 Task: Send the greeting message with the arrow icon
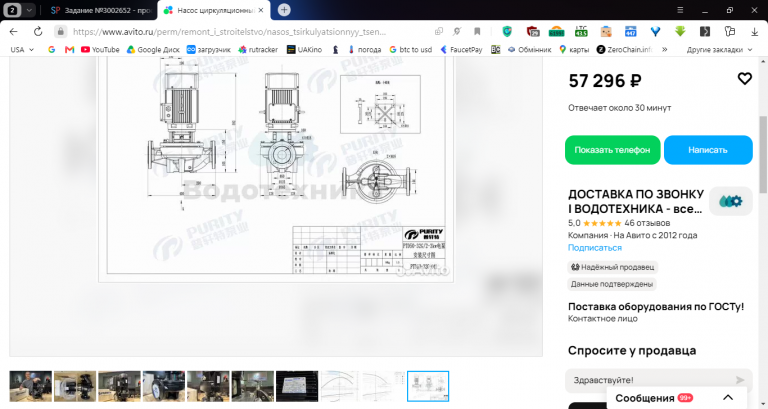[x=740, y=380]
